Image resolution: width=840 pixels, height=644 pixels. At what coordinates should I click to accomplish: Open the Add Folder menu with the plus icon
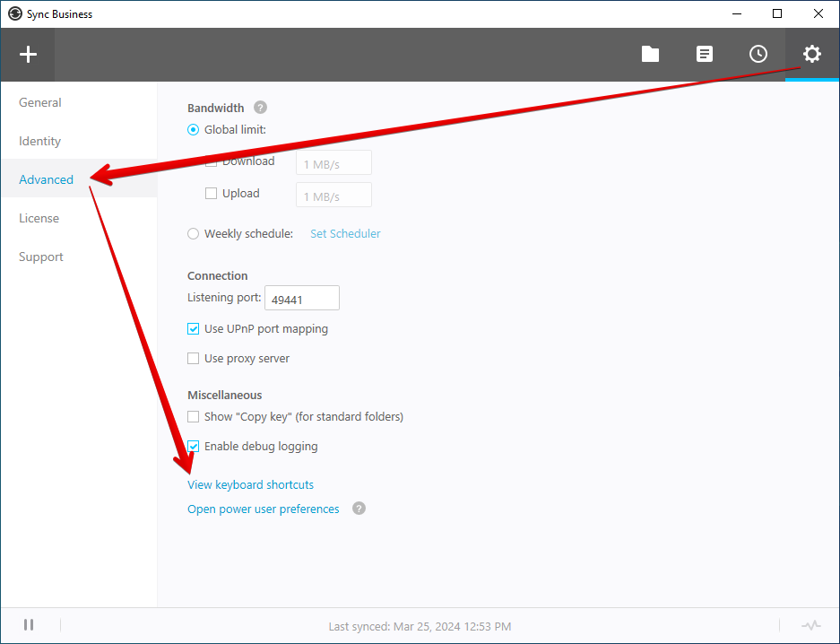click(x=28, y=54)
